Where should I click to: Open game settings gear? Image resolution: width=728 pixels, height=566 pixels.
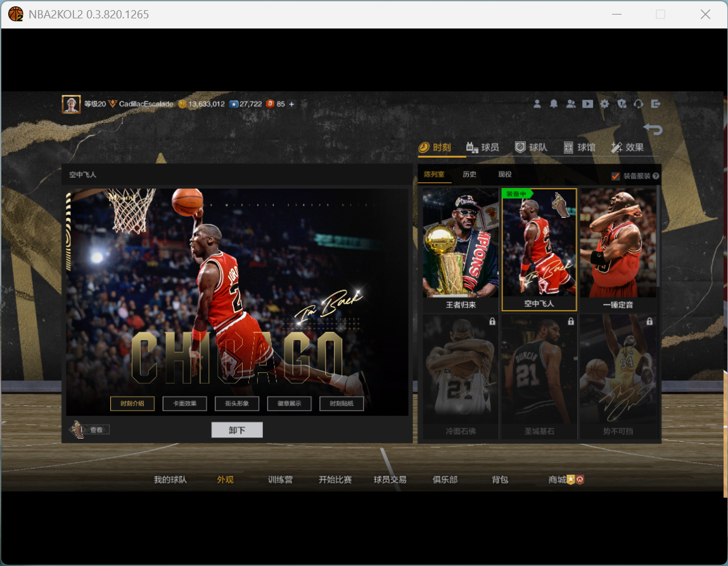(604, 104)
